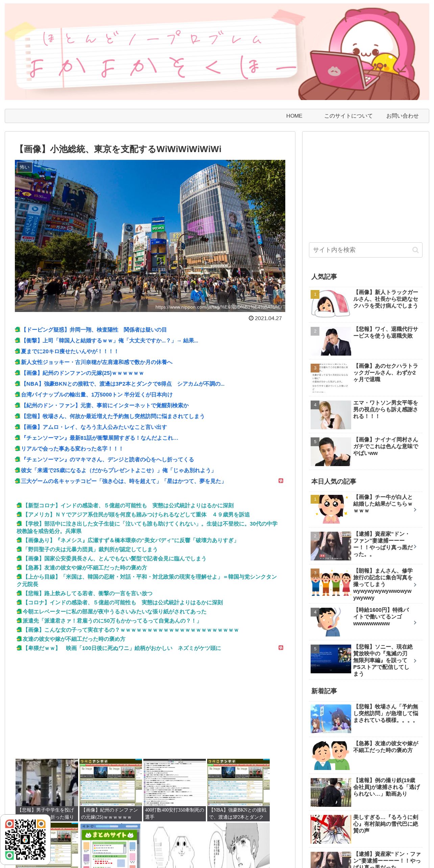The height and width of the screenshot is (868, 434).
Task: Open このサイトについて menu item
Action: (348, 116)
